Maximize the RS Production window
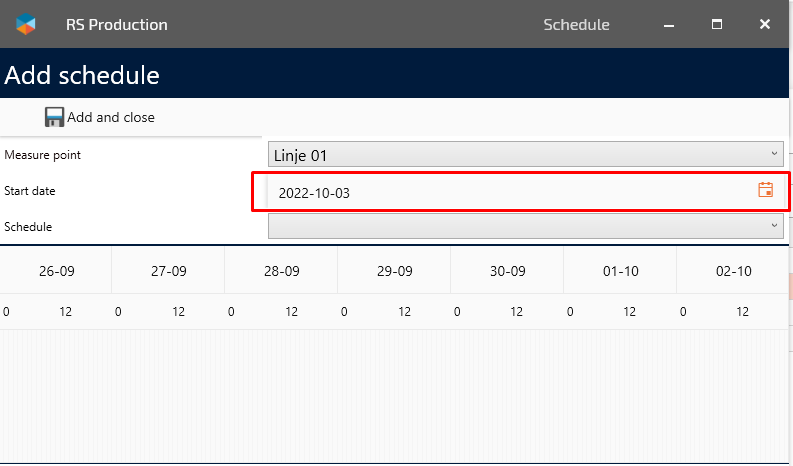 pyautogui.click(x=716, y=24)
